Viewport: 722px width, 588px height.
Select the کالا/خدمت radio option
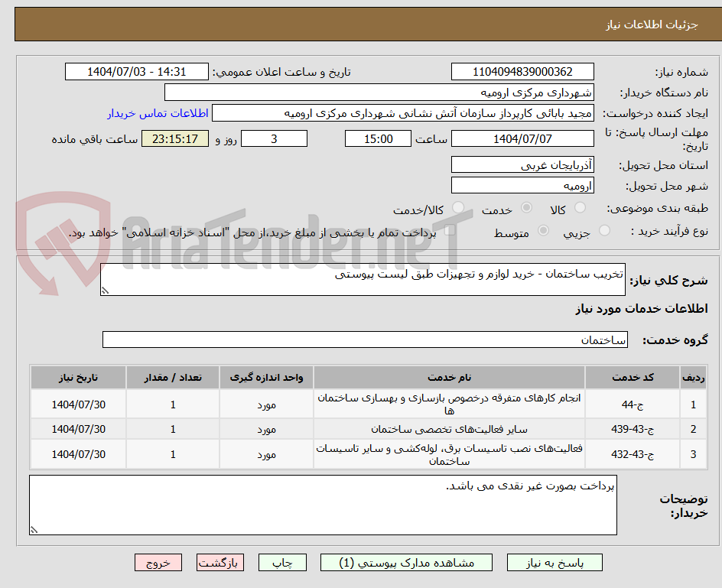(x=458, y=208)
